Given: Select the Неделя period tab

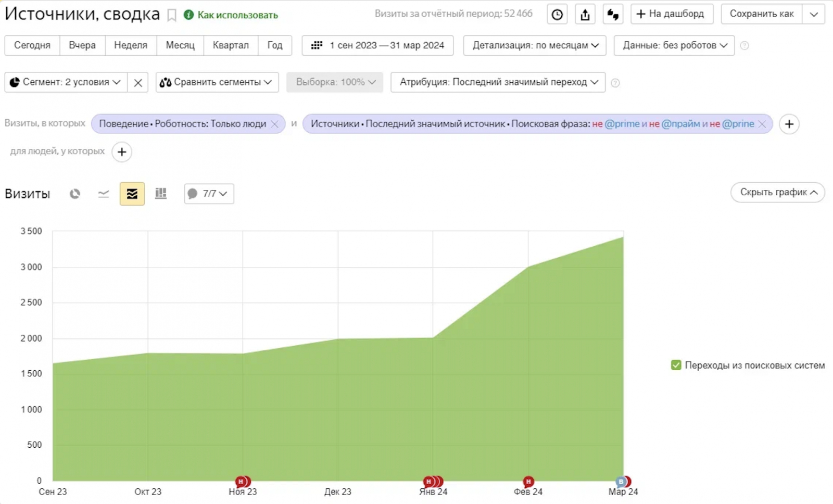Looking at the screenshot, I should [x=130, y=45].
